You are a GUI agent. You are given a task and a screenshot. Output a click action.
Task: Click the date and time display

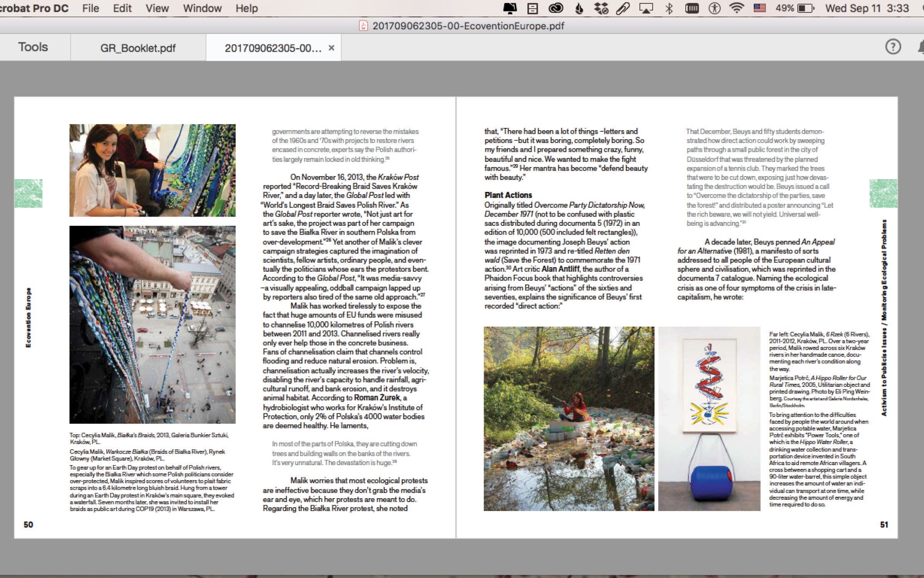coord(867,8)
